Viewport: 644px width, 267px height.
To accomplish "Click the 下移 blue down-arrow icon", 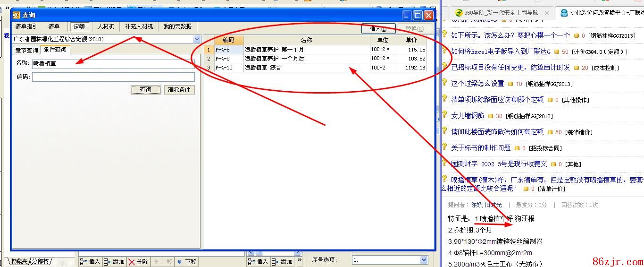I will point(180,262).
